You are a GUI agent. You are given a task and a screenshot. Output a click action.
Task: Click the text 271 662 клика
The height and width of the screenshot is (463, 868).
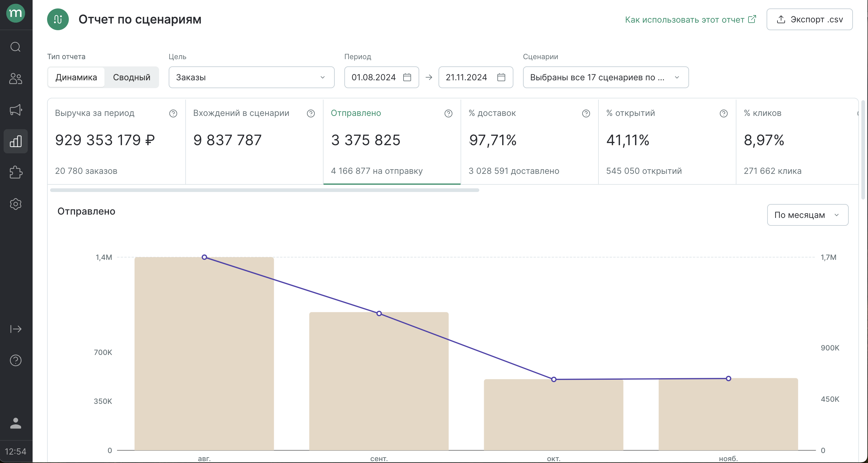tap(773, 171)
